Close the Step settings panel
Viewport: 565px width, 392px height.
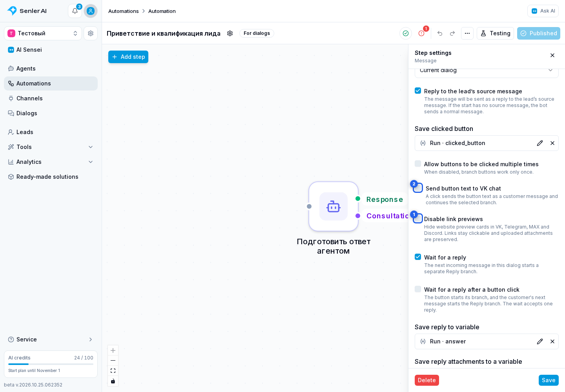pyautogui.click(x=552, y=55)
